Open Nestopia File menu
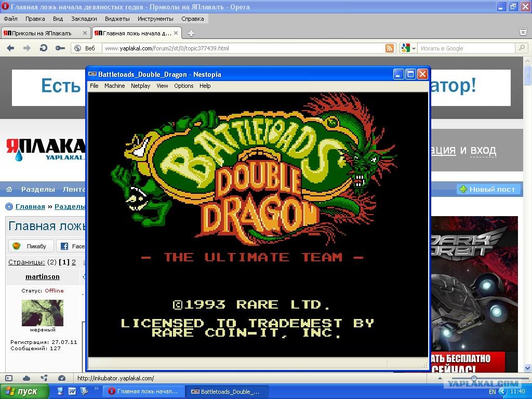The width and height of the screenshot is (532, 399). (94, 86)
